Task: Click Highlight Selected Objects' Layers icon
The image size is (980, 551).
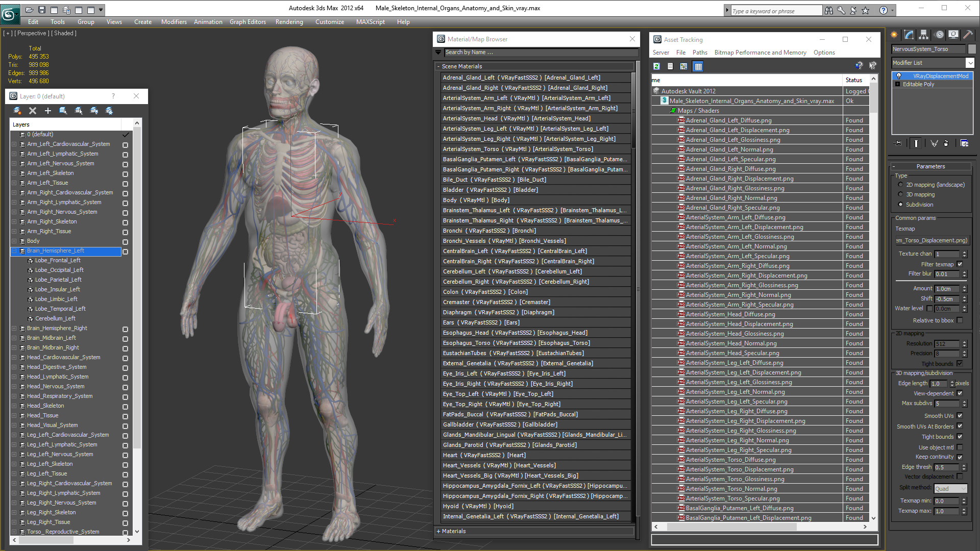Action: click(79, 111)
